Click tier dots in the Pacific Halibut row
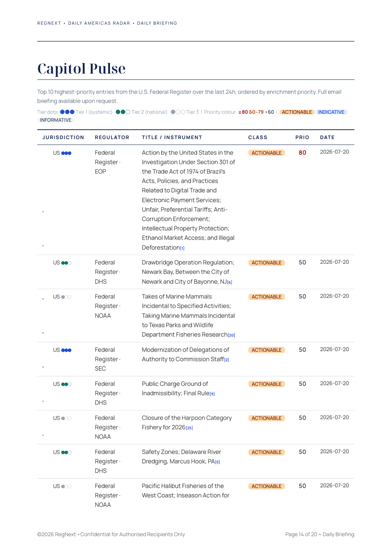The height and width of the screenshot is (555, 392). 66,486
